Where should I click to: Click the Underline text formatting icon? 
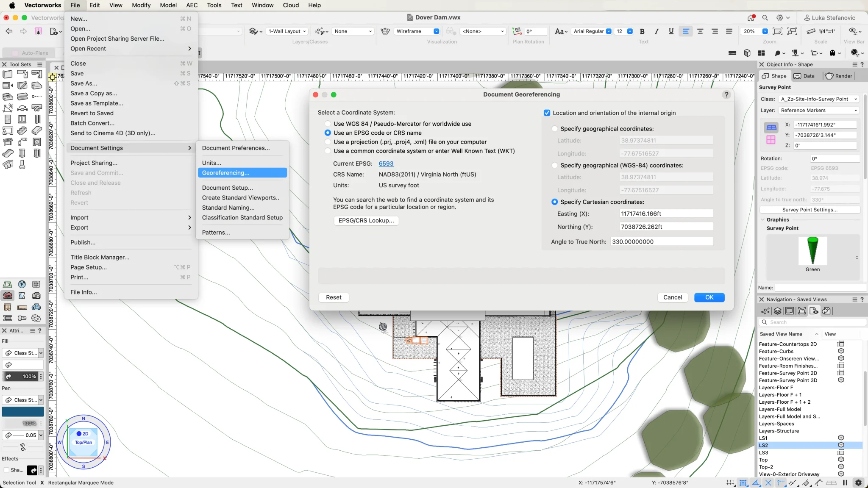[671, 31]
